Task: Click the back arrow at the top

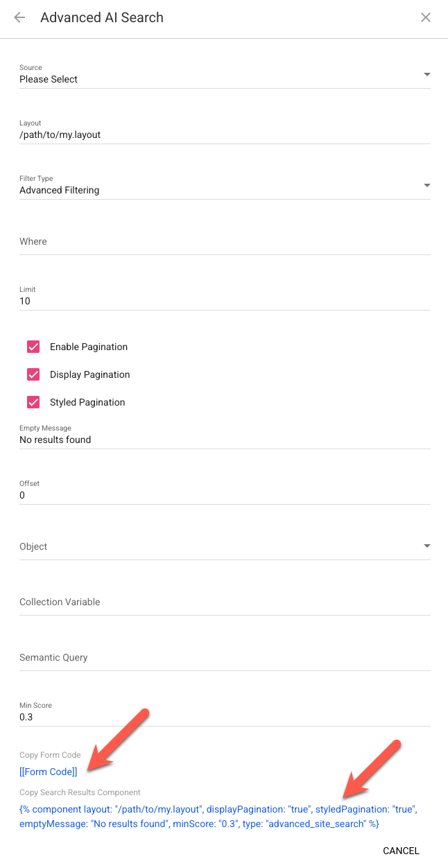Action: point(19,17)
